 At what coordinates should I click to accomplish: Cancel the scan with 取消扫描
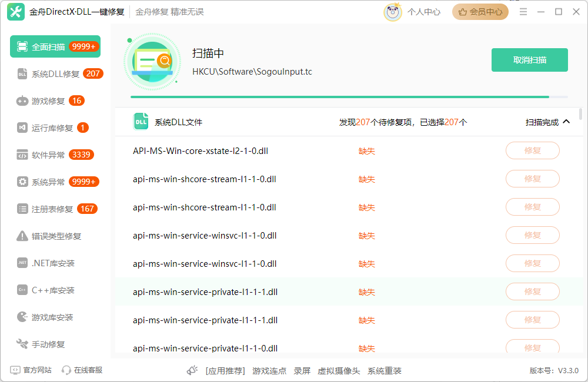coord(530,60)
